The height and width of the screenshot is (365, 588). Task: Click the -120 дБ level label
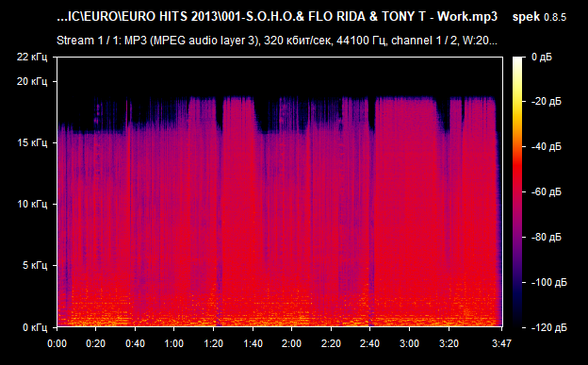coord(548,328)
